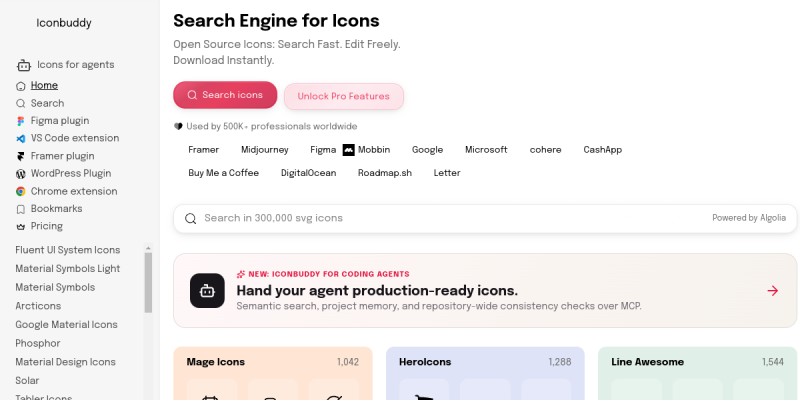This screenshot has height=400, width=800.
Task: Click the sparkle icon next to NEW label
Action: [x=241, y=274]
